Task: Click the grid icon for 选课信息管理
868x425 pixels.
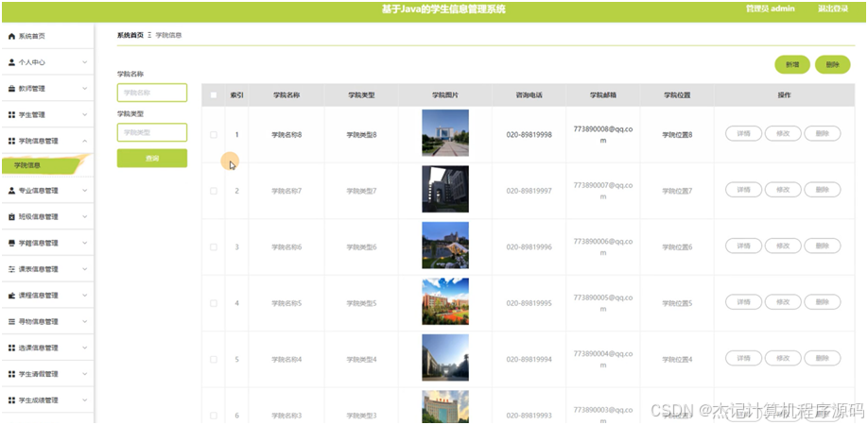Action: [x=11, y=348]
